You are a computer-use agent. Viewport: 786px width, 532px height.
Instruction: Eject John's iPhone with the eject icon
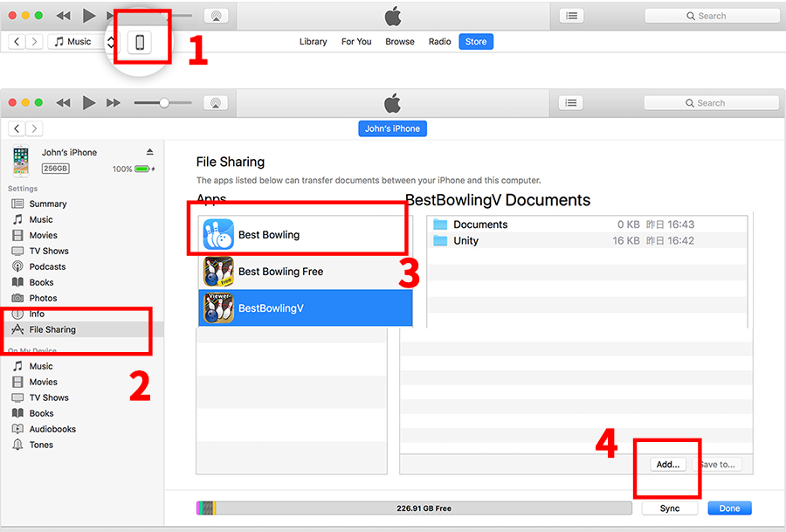[149, 151]
